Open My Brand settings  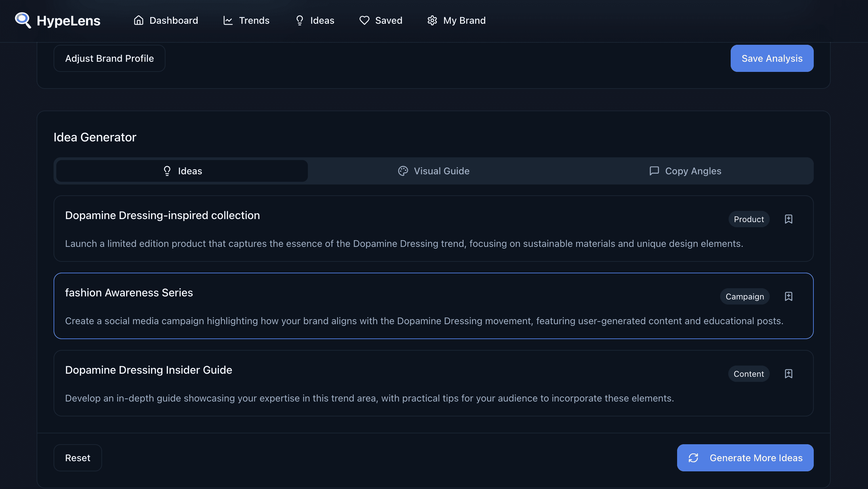coord(456,20)
